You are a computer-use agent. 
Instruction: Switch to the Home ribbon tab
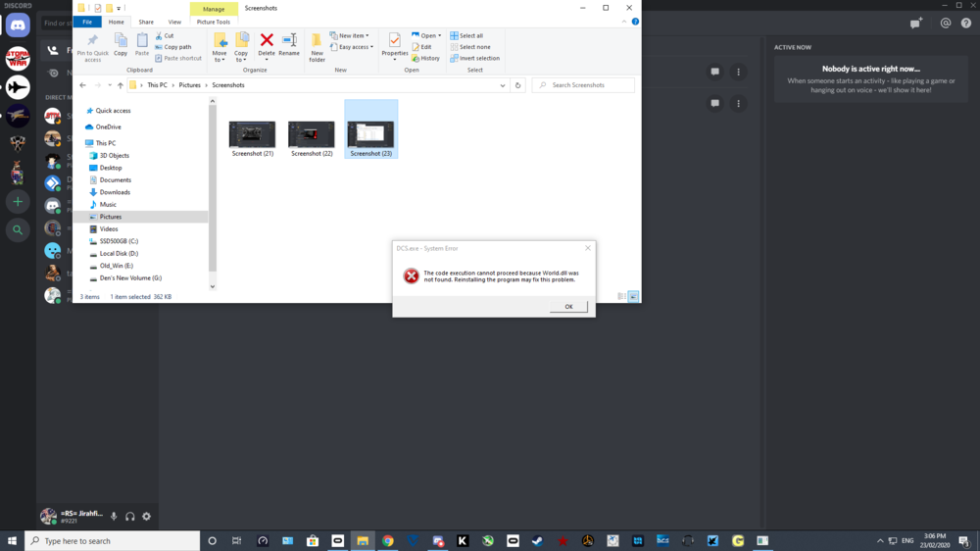tap(117, 22)
